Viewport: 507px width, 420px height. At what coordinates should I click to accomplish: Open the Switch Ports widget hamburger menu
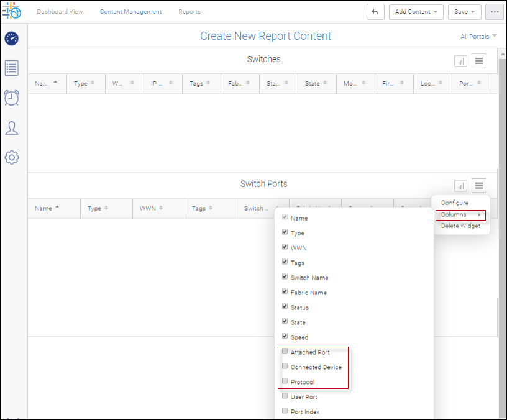[478, 185]
